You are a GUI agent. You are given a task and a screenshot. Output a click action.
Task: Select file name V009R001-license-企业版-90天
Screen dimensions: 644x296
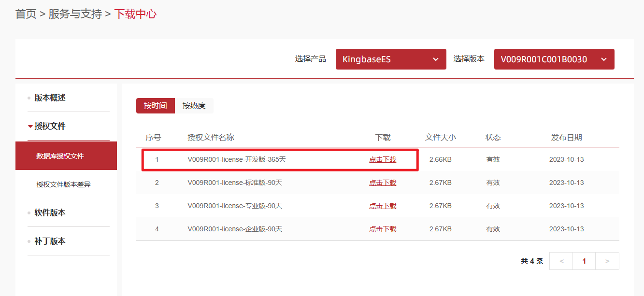pos(235,229)
